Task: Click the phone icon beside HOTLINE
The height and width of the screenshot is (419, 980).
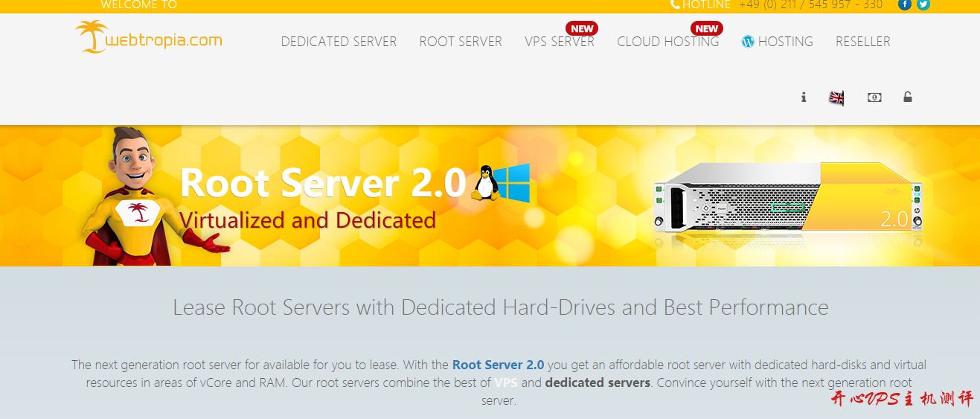Action: tap(675, 4)
